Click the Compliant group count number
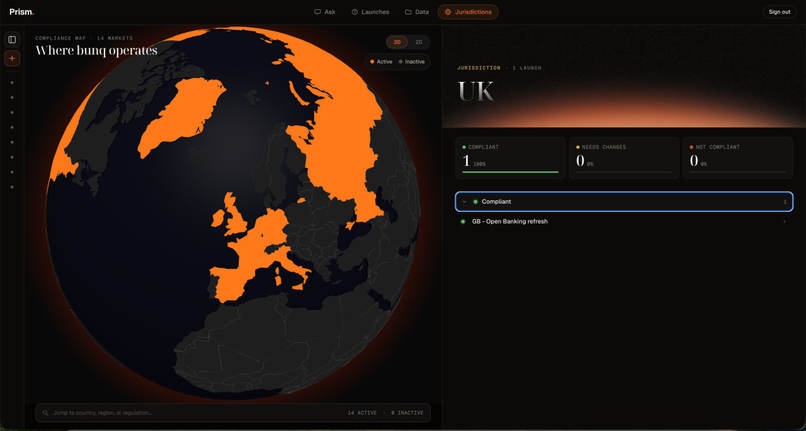The height and width of the screenshot is (431, 806). click(785, 202)
